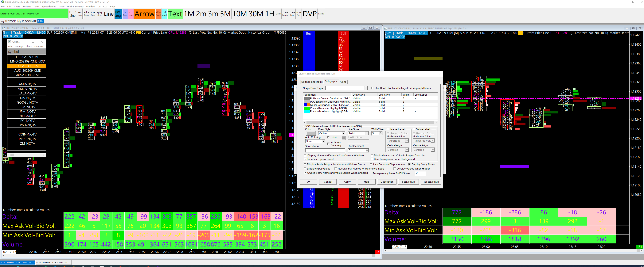
Task: Click the Reset Defaults button
Action: 431,182
